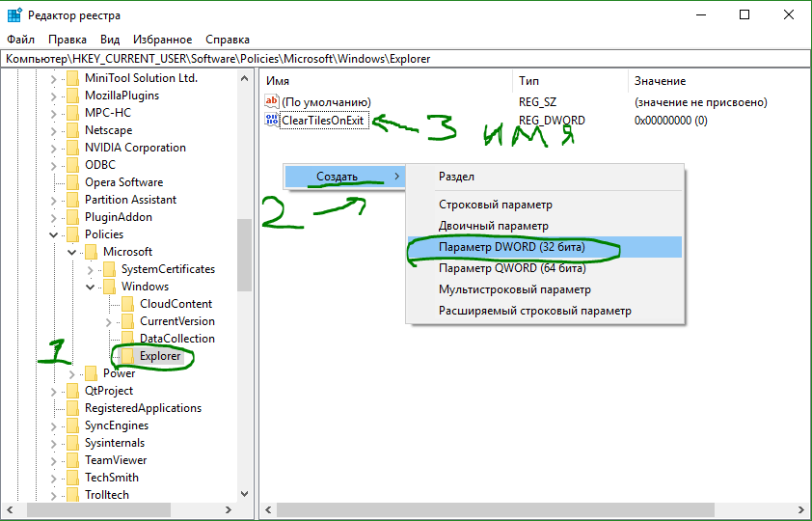The width and height of the screenshot is (812, 521).
Task: Click the NVIDIA Corporation folder icon
Action: point(72,148)
